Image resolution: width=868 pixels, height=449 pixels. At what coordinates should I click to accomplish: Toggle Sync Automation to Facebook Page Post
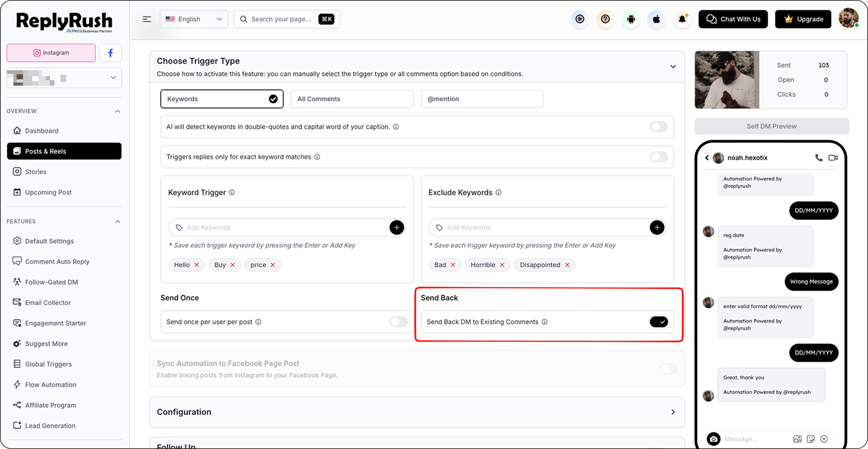point(668,369)
